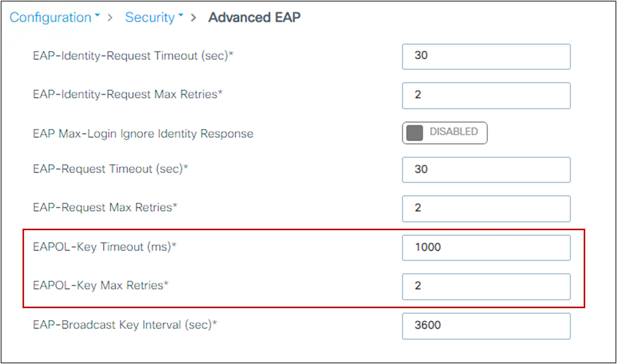Toggle EAP Max-Login Ignore Identity Response switch
The image size is (617, 364).
click(444, 133)
